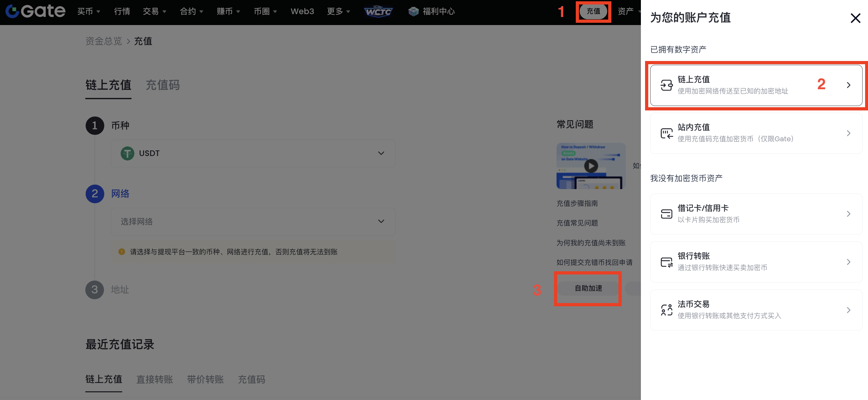Click the 链上充值 transfer icon
This screenshot has height=400, width=868.
point(666,85)
